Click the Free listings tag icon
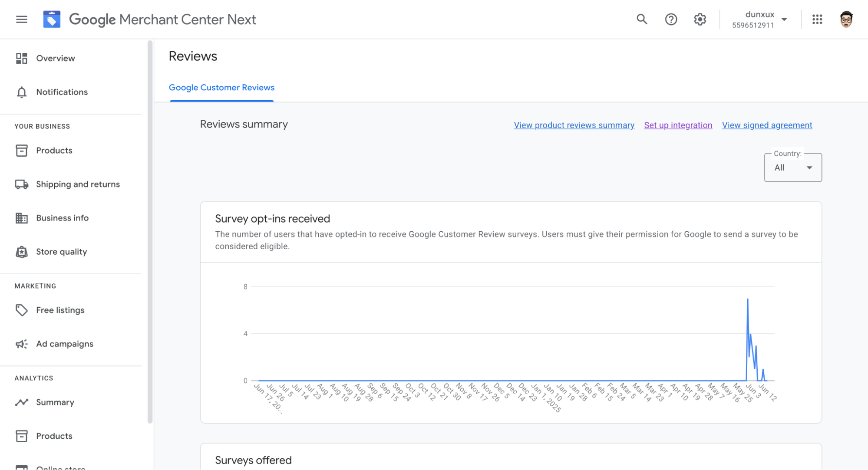The height and width of the screenshot is (470, 868). click(x=21, y=310)
